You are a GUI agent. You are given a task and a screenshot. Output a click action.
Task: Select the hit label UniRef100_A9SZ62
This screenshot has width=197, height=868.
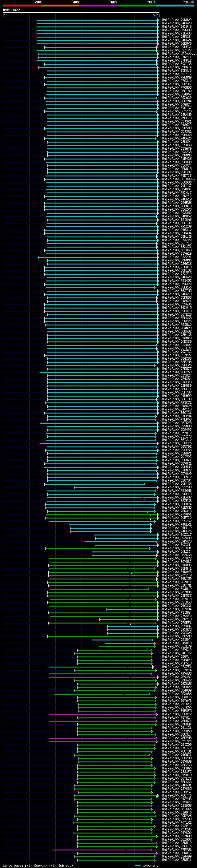(177, 521)
